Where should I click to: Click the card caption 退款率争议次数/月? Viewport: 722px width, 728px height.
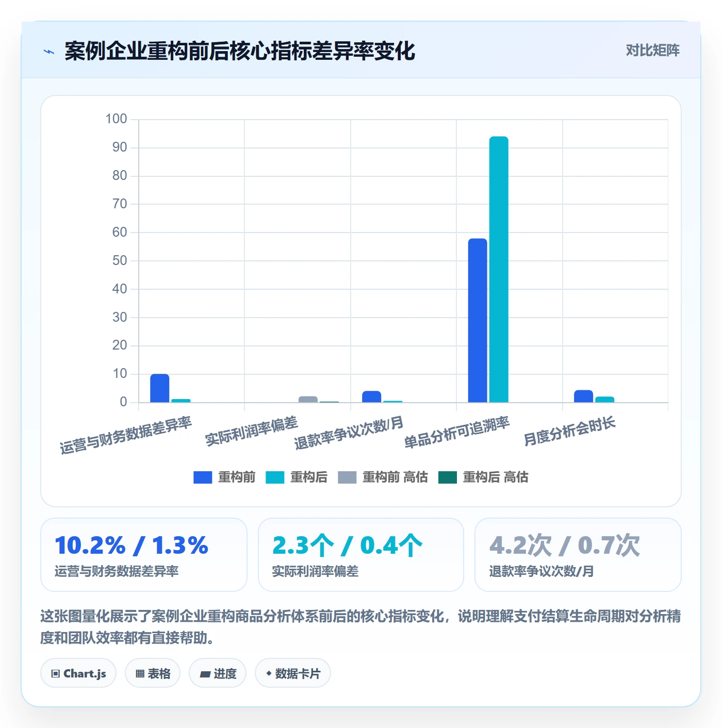pyautogui.click(x=541, y=571)
